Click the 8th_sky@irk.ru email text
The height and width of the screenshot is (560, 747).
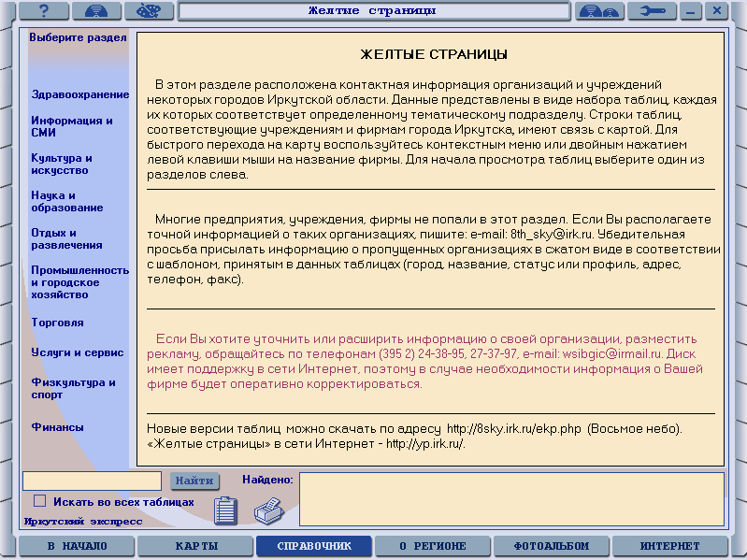pyautogui.click(x=552, y=234)
